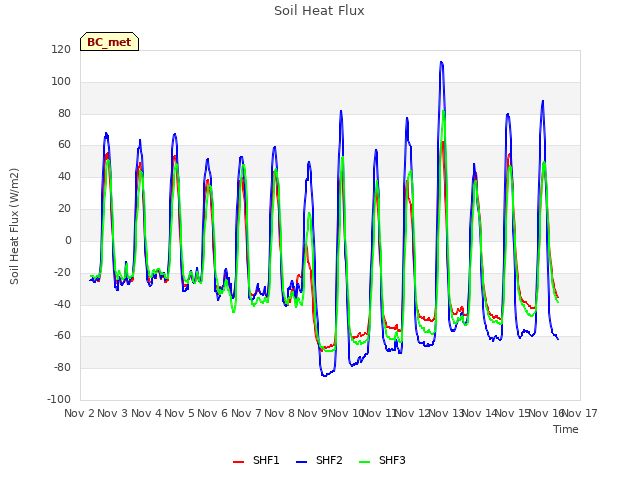Click the Nov 3 x-axis label
The image size is (640, 480).
click(x=112, y=413)
